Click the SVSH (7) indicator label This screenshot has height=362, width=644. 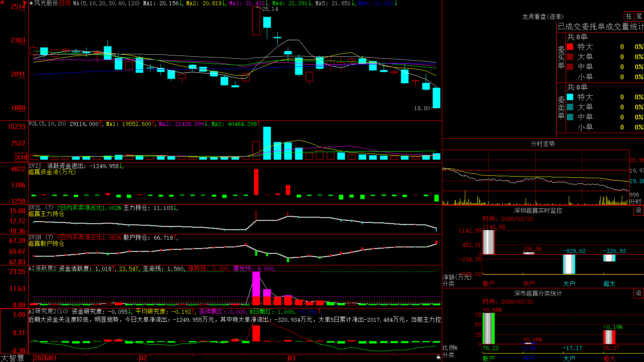pos(41,237)
